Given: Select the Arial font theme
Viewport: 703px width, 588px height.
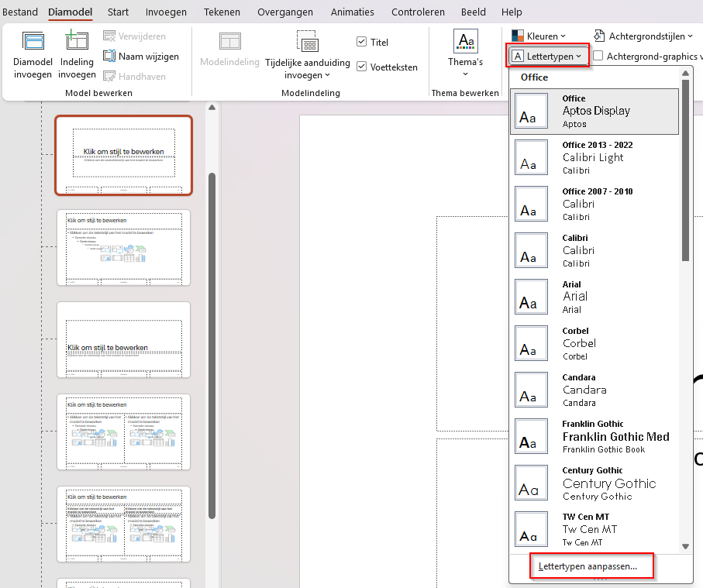Looking at the screenshot, I should click(x=594, y=297).
